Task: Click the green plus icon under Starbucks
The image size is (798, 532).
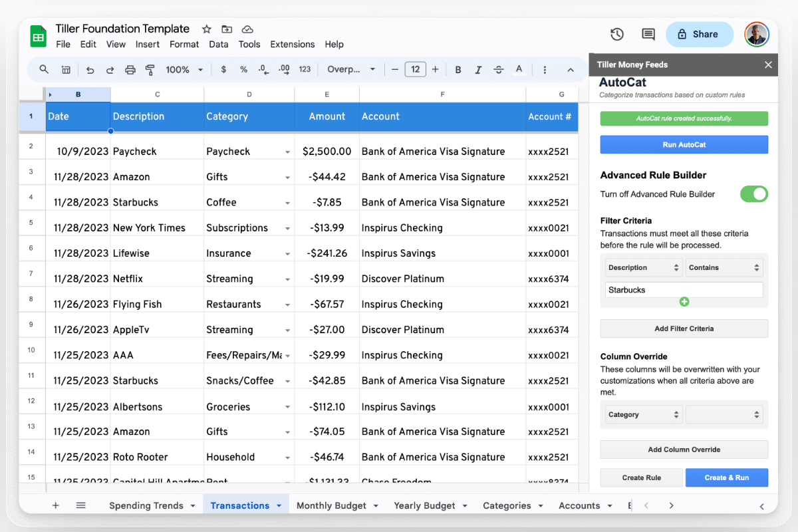Action: pyautogui.click(x=684, y=302)
